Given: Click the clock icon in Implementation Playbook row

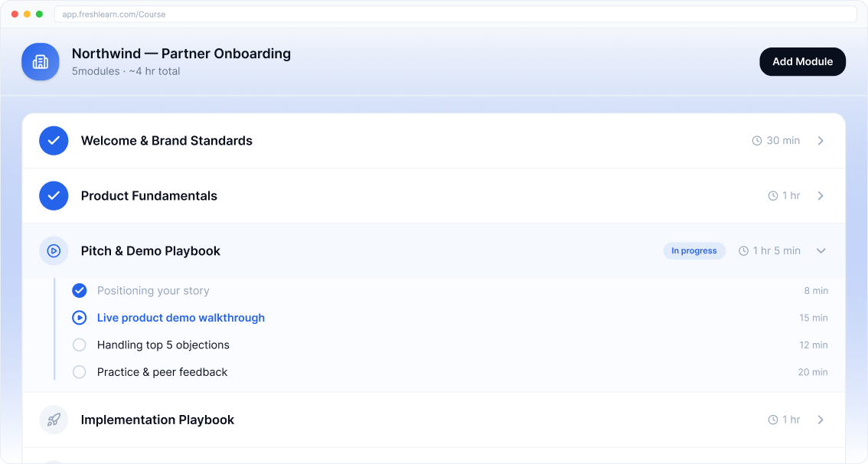Looking at the screenshot, I should click(x=773, y=420).
